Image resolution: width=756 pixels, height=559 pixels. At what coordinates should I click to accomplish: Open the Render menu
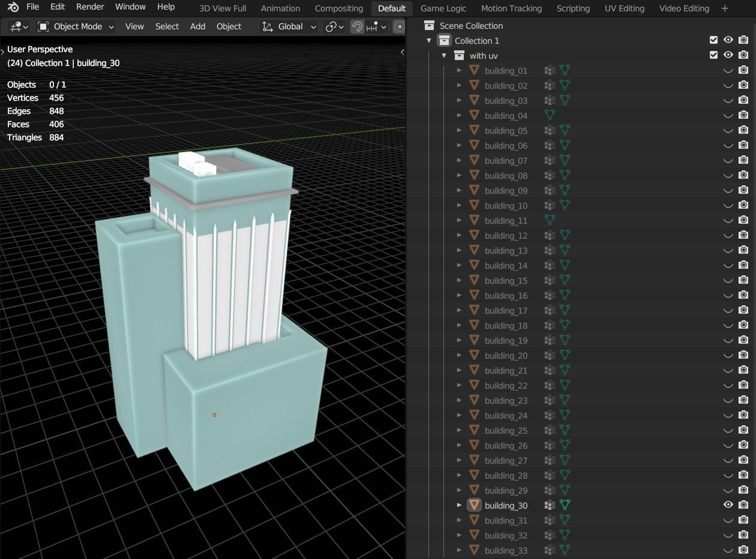point(90,7)
